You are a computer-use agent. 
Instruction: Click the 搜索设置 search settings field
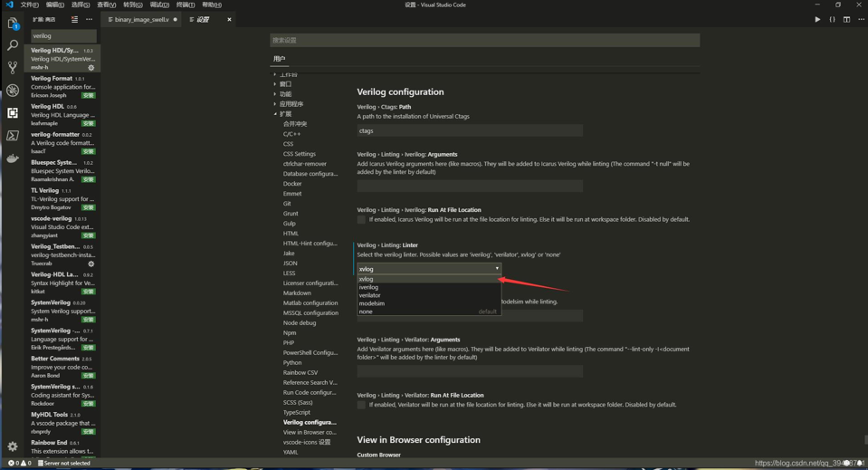pyautogui.click(x=484, y=41)
